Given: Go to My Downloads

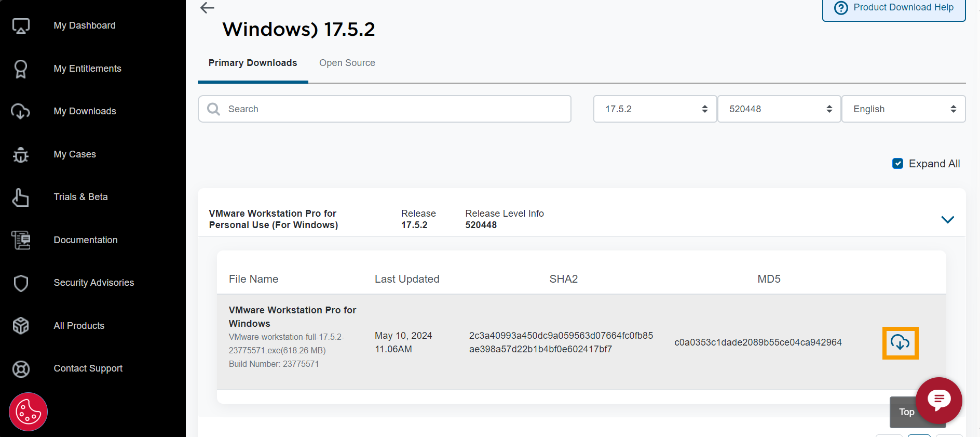Looking at the screenshot, I should pos(85,111).
